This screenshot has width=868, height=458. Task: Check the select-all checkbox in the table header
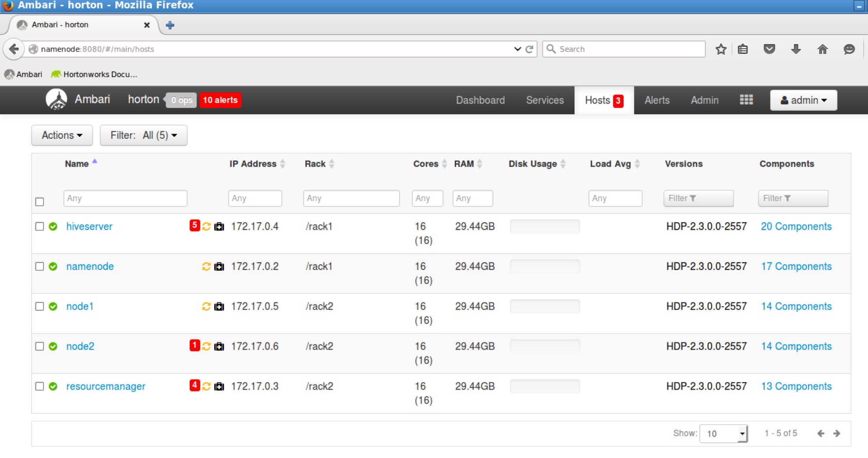tap(40, 202)
